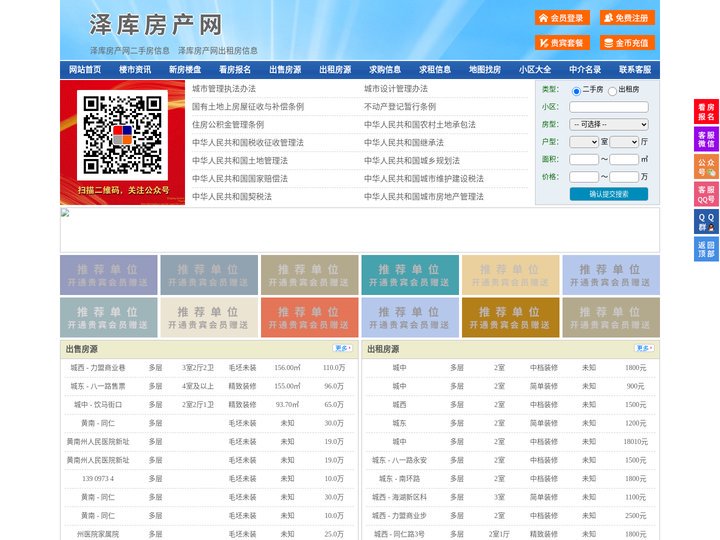Click the purple 客服微信 sidebar icon
720x540 pixels.
[706, 139]
